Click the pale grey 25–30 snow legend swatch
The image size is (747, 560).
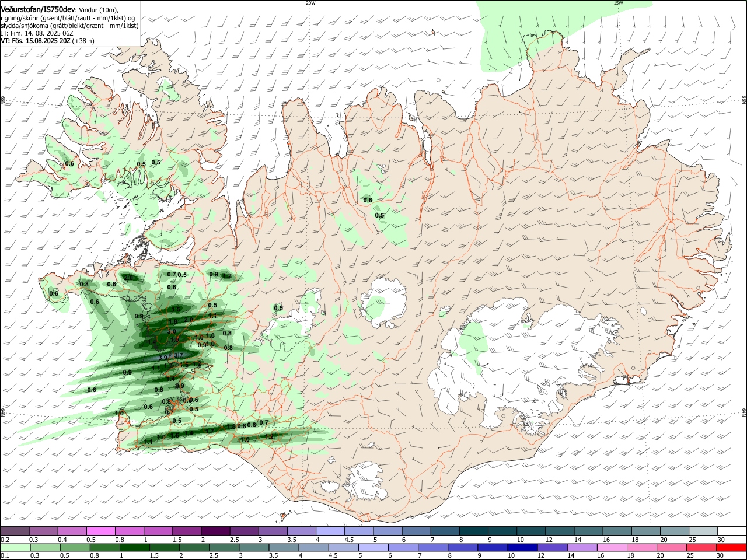click(x=704, y=531)
